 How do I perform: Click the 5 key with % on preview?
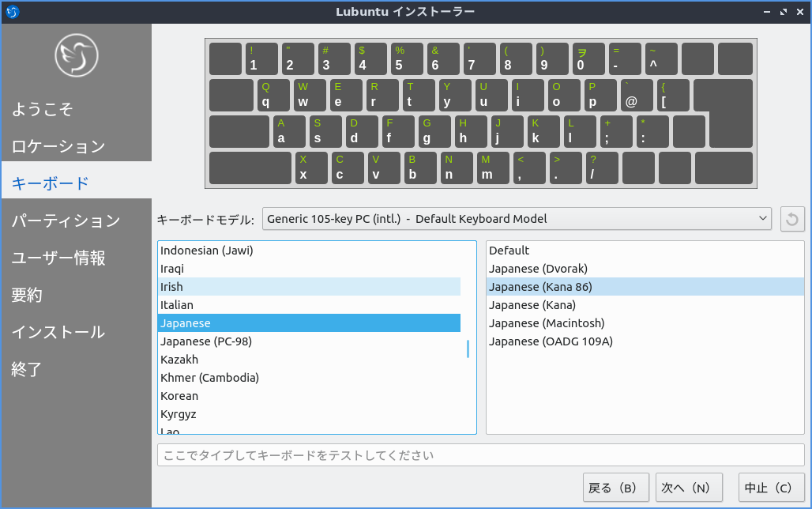tap(407, 58)
